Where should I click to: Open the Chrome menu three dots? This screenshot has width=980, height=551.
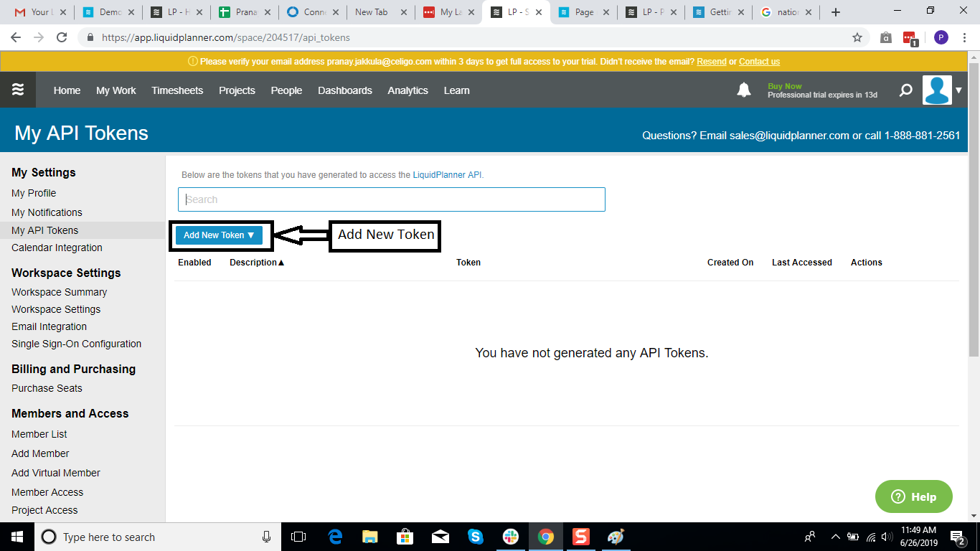pos(965,37)
